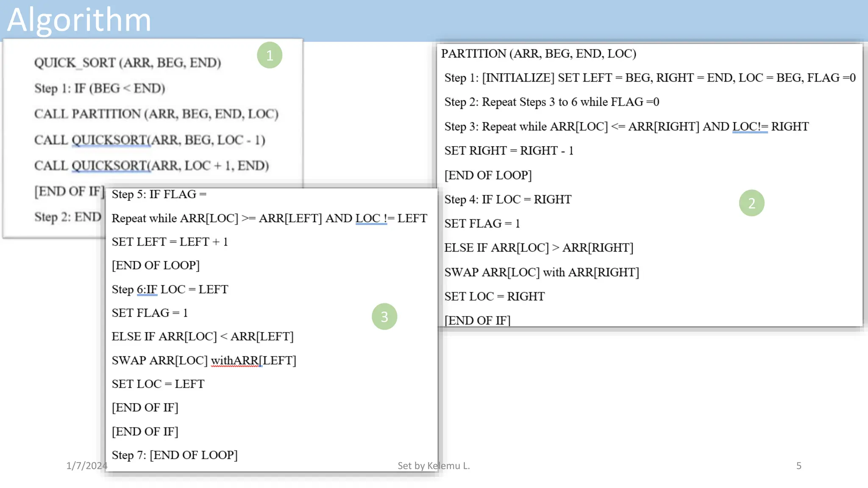This screenshot has height=488, width=868.
Task: Click line 'Step 1: IF (BEG < END)'
Action: (x=100, y=88)
